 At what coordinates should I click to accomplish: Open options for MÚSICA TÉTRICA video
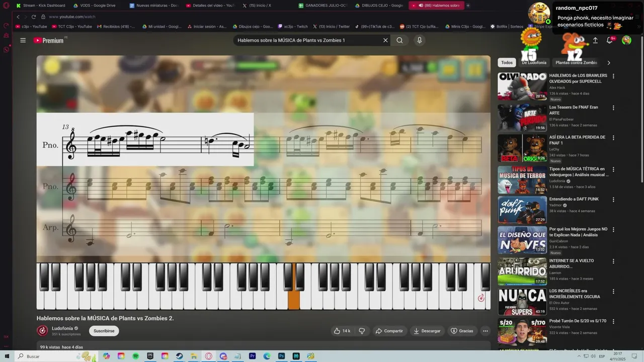click(x=613, y=169)
